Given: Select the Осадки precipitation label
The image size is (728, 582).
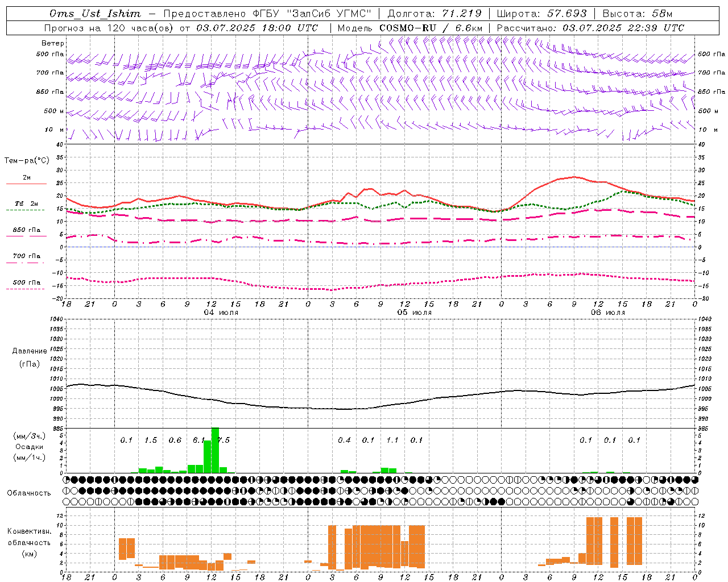Looking at the screenshot, I should point(30,447).
